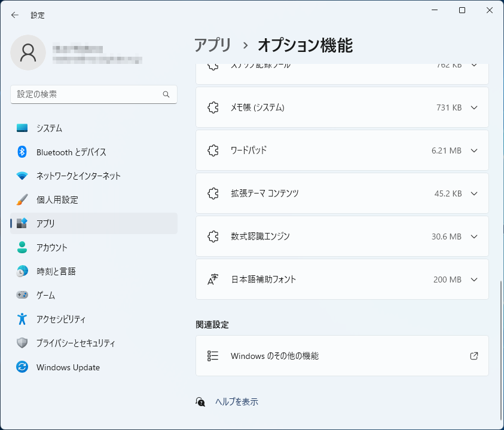
Task: Expand the メモ帳 (システム) entry chevron
Action: 474,107
